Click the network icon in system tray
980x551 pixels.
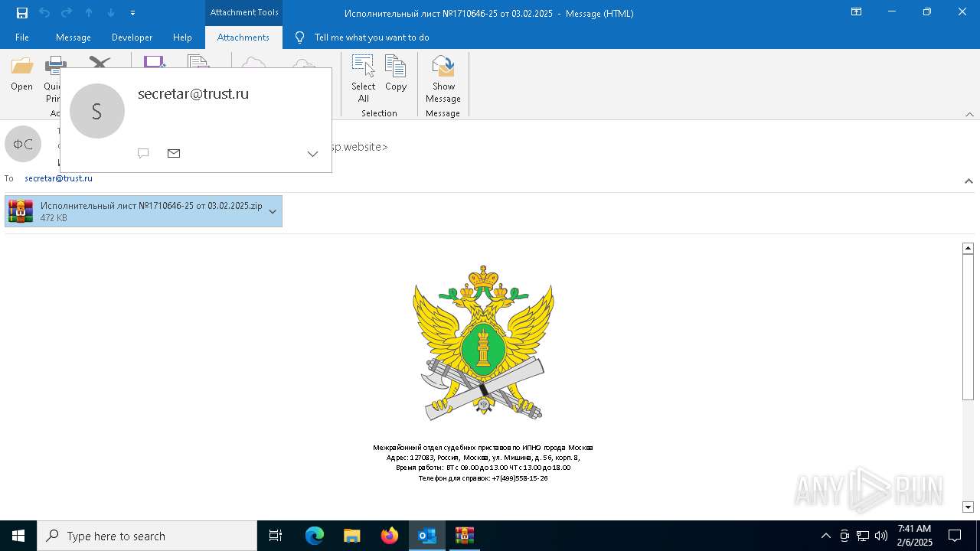pos(863,536)
